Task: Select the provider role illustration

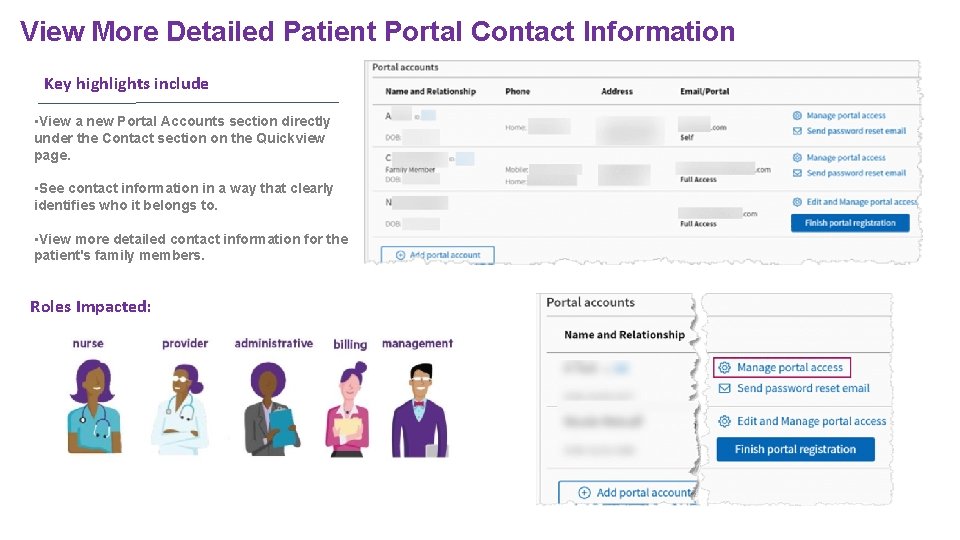Action: [x=179, y=406]
